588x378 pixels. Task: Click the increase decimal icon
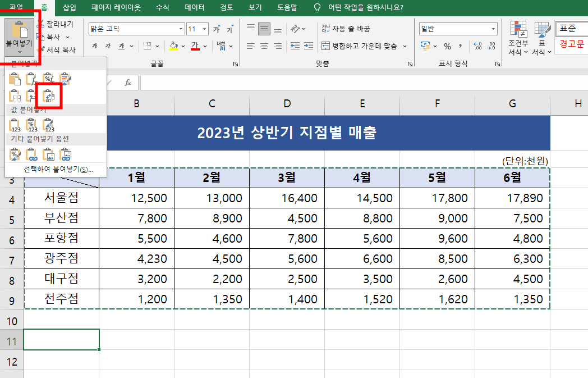(478, 46)
